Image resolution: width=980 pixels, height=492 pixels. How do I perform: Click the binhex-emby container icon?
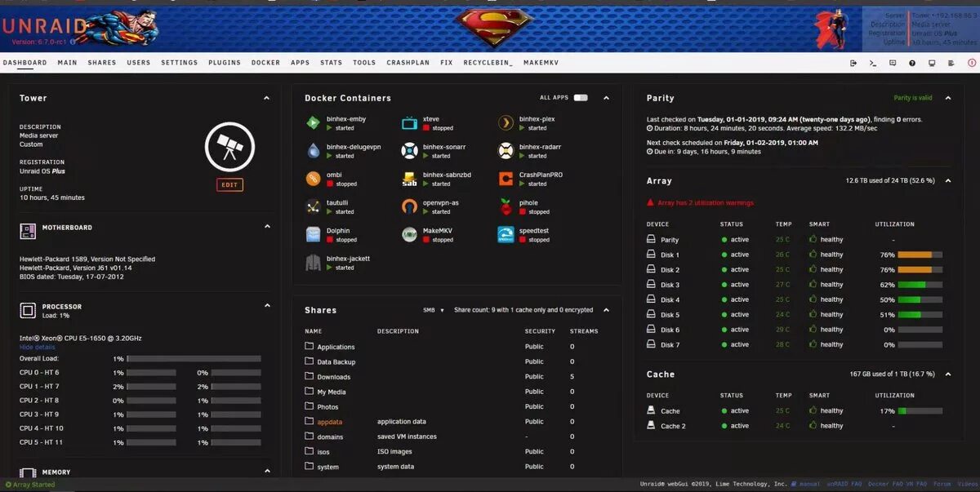(x=314, y=123)
